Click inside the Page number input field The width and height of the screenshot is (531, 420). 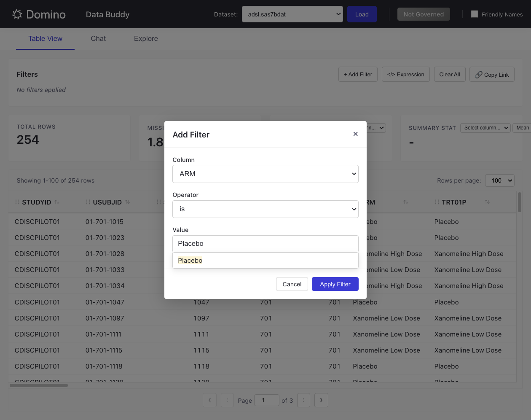click(x=267, y=400)
